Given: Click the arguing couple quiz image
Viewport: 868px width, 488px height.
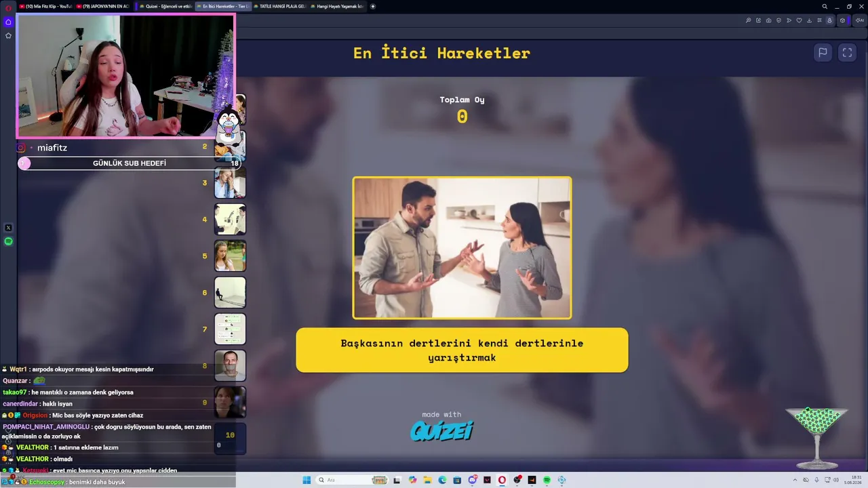Looking at the screenshot, I should point(462,247).
